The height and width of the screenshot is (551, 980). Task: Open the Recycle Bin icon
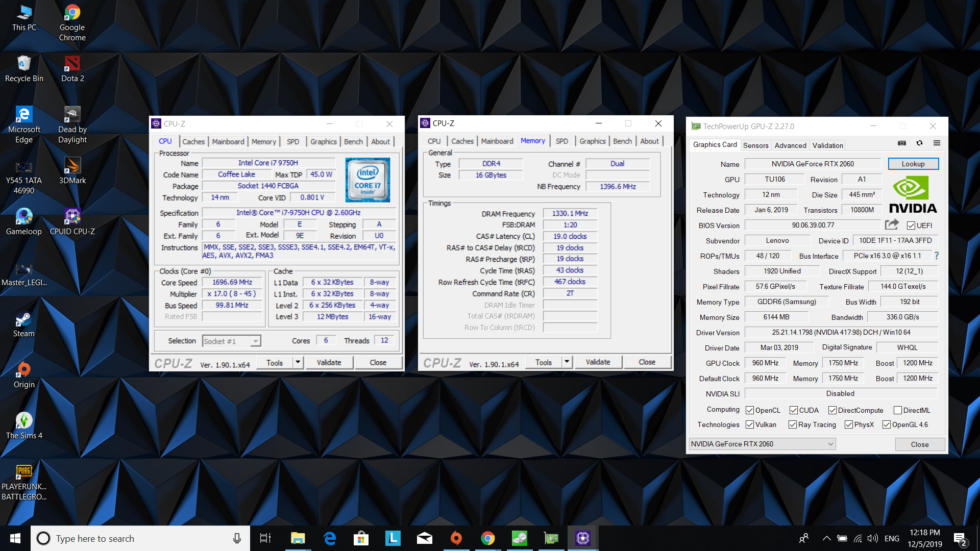(24, 69)
